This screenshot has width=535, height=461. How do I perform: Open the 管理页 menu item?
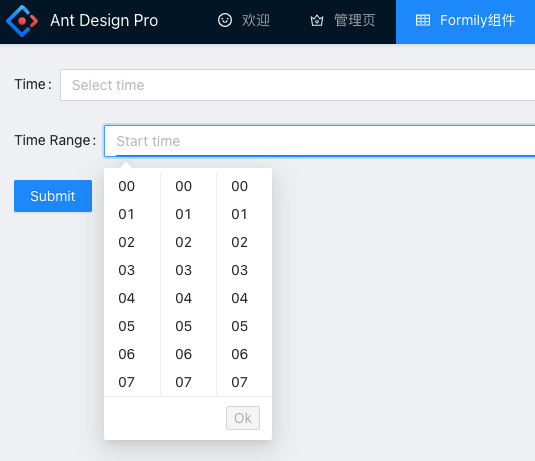(x=343, y=20)
